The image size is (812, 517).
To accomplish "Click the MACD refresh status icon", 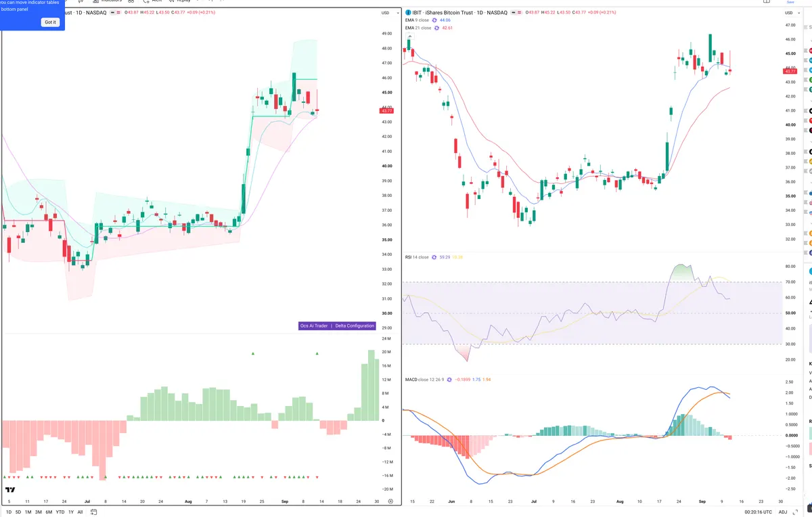I will click(449, 380).
